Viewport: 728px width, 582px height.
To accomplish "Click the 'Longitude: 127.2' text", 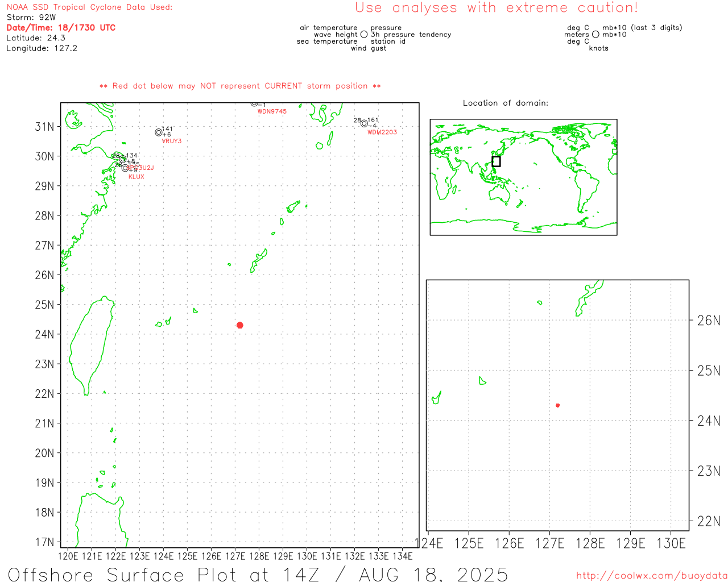I will click(42, 48).
